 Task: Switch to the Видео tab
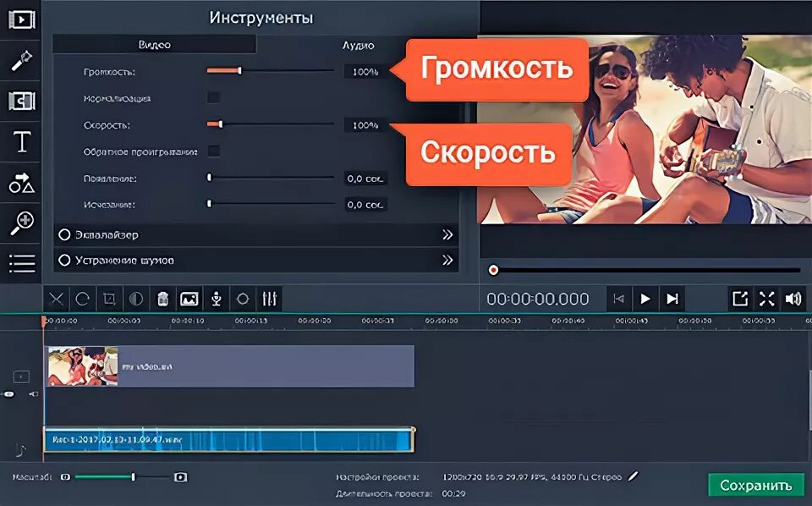[x=152, y=42]
